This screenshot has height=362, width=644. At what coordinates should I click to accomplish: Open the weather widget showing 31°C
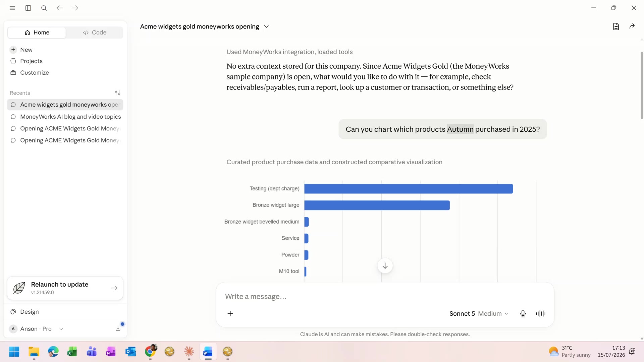(x=570, y=352)
